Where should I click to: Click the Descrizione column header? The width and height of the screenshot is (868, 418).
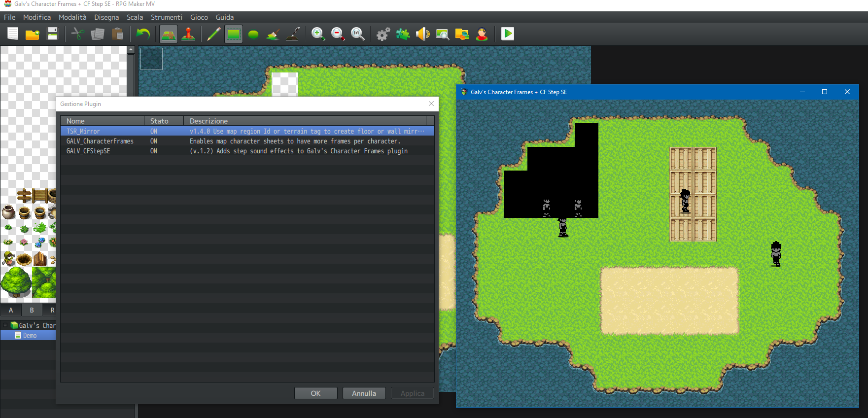tap(305, 121)
